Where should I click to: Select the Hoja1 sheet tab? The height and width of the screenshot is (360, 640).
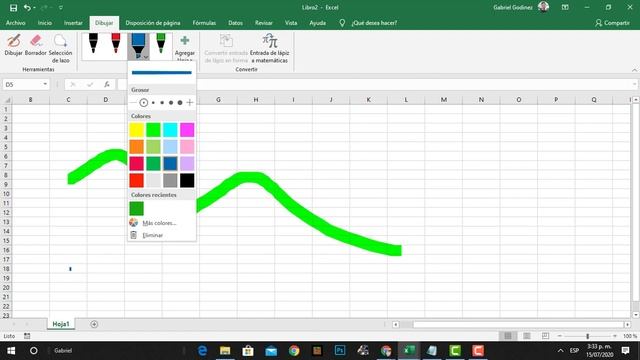(x=61, y=324)
